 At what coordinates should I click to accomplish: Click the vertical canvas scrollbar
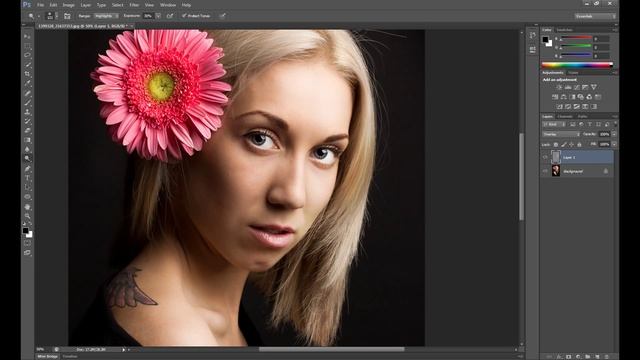(x=521, y=176)
